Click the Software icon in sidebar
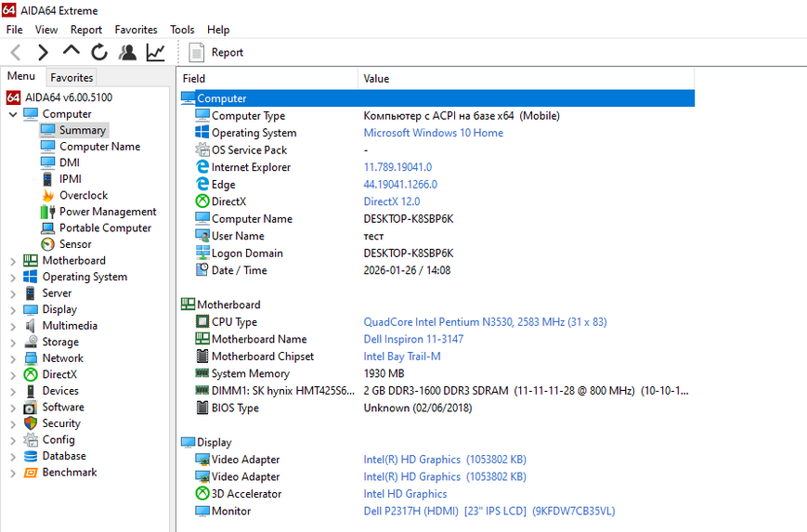The image size is (807, 532). [x=31, y=408]
